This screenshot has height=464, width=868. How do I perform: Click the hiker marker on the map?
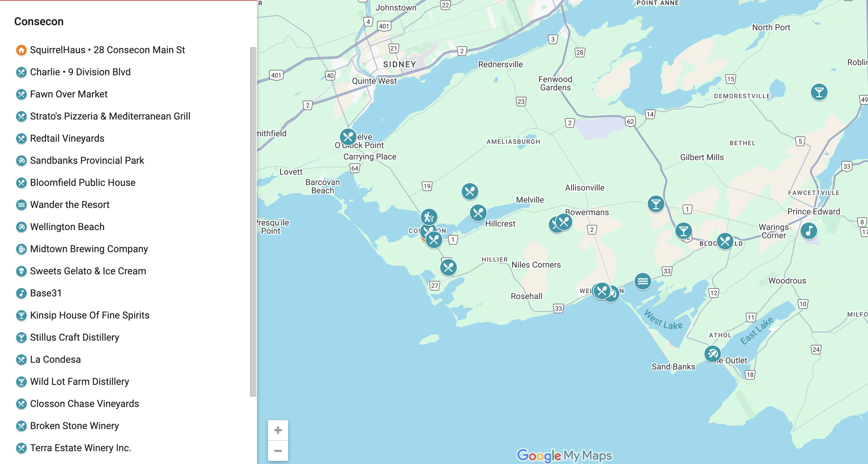[x=429, y=217]
